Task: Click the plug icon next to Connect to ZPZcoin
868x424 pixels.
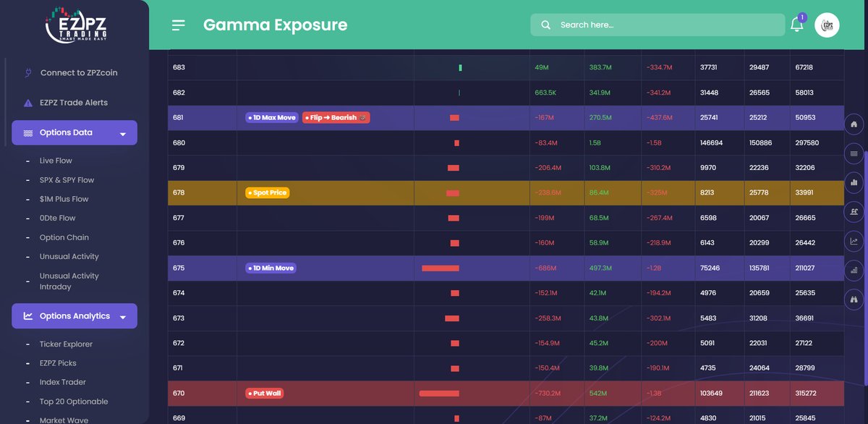Action: 28,72
